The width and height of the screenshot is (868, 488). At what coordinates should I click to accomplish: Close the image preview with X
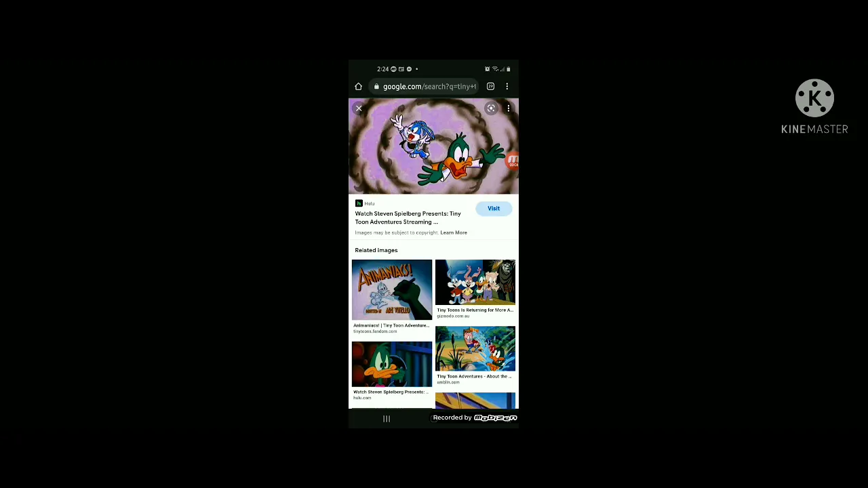point(359,108)
